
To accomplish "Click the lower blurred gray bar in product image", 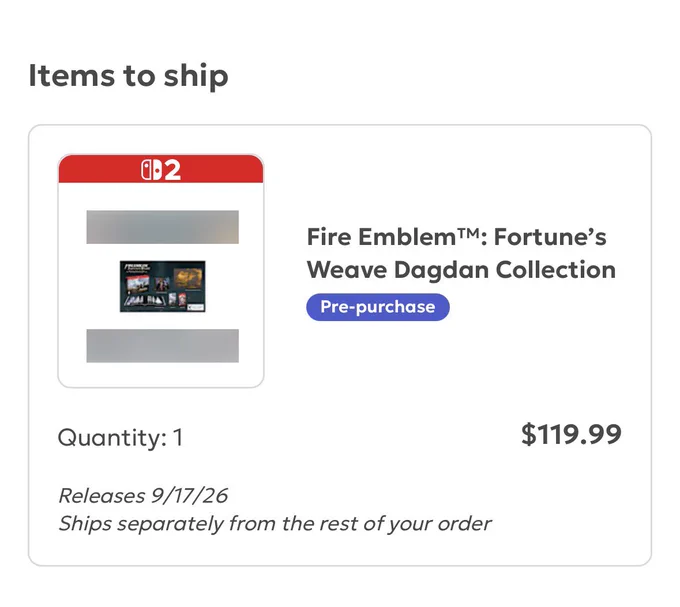I will click(x=163, y=346).
